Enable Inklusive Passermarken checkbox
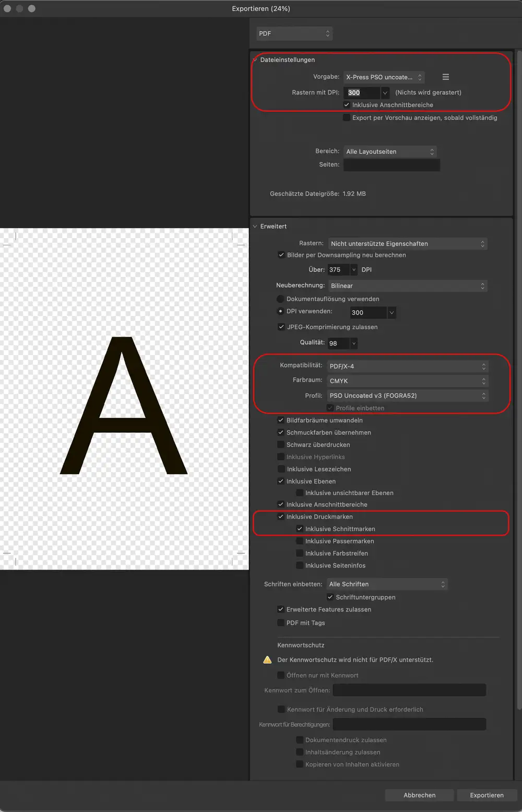522x812 pixels. tap(300, 541)
